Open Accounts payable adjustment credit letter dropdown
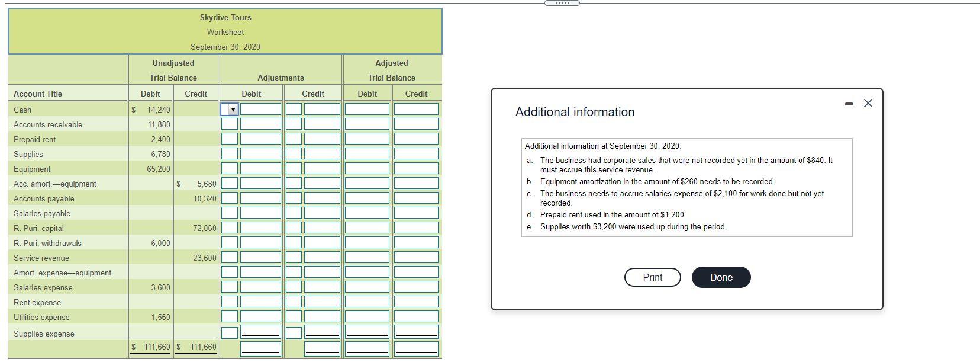The image size is (980, 362). (294, 198)
